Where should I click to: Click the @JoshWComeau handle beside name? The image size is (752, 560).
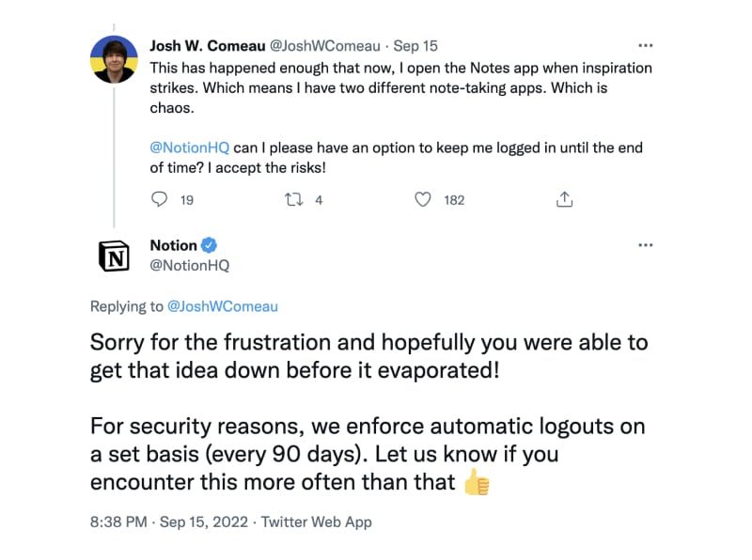point(324,46)
